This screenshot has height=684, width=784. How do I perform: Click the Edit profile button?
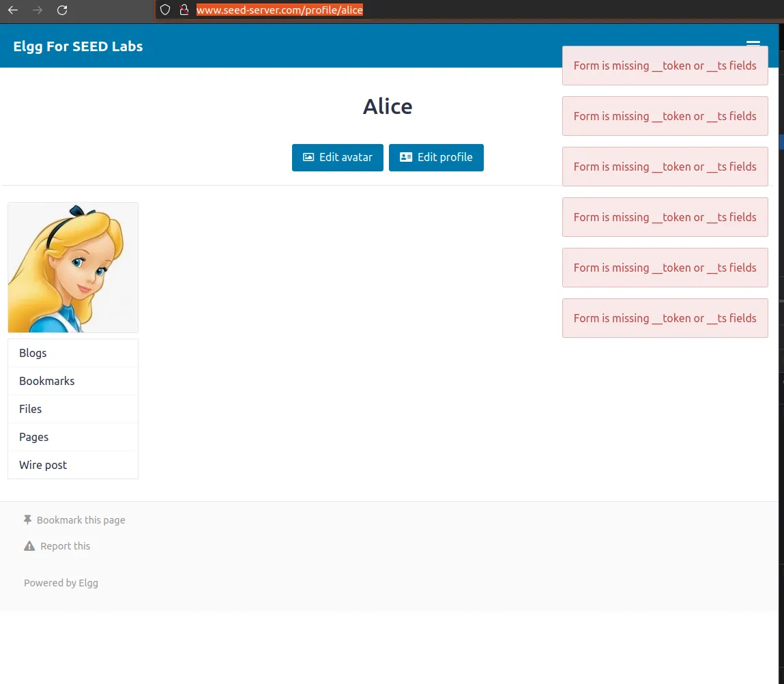(x=436, y=158)
